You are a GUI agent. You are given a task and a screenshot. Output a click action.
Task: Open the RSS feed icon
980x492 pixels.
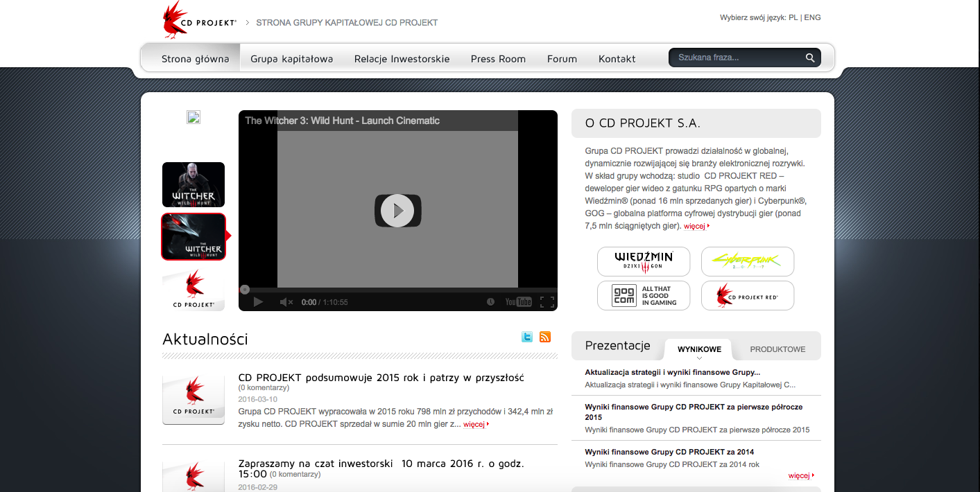pyautogui.click(x=545, y=337)
